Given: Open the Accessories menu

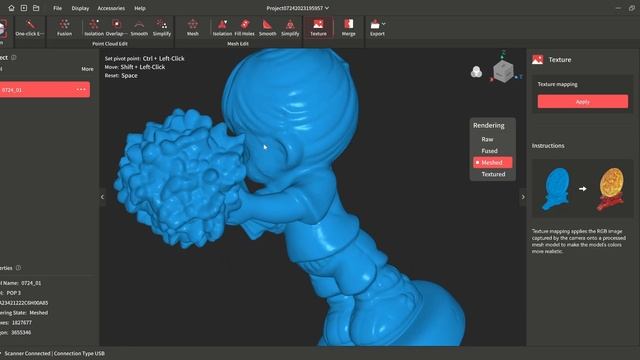Looking at the screenshot, I should pyautogui.click(x=111, y=8).
